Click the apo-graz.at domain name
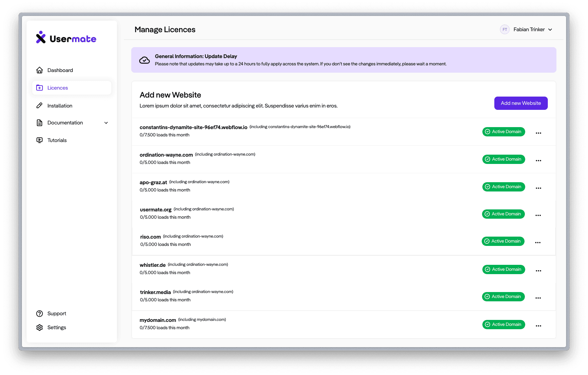The width and height of the screenshot is (588, 375). pyautogui.click(x=153, y=183)
